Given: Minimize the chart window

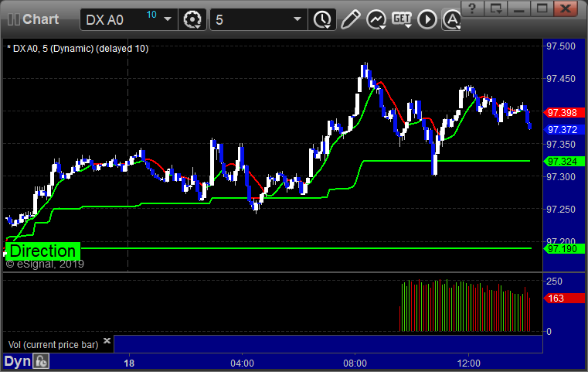Looking at the screenshot, I should (x=518, y=8).
